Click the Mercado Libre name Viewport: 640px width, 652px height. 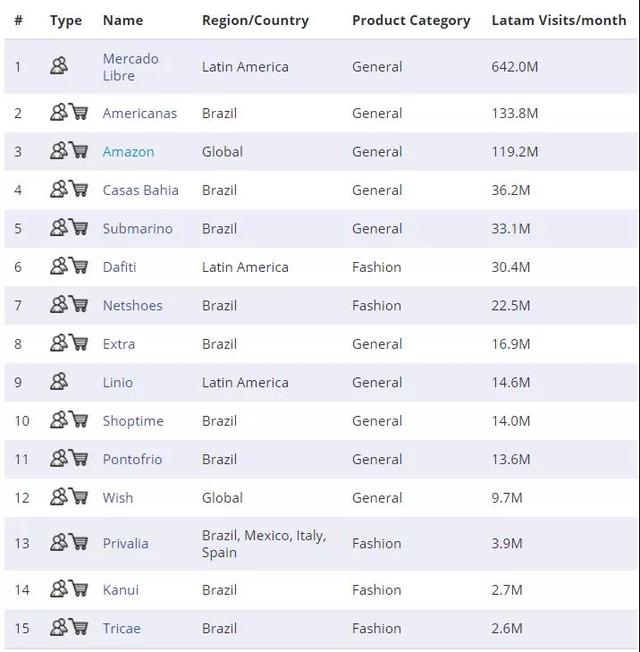[x=130, y=67]
